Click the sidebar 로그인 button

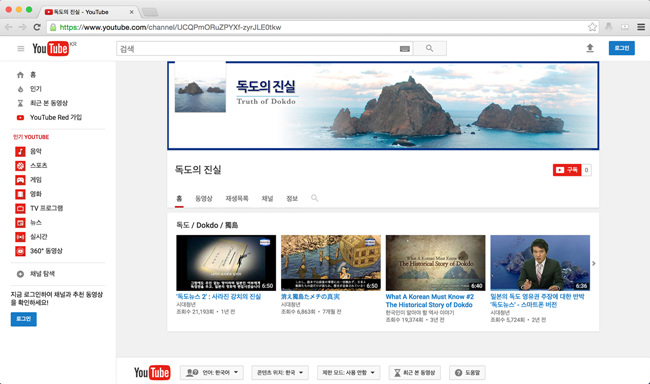tap(24, 319)
